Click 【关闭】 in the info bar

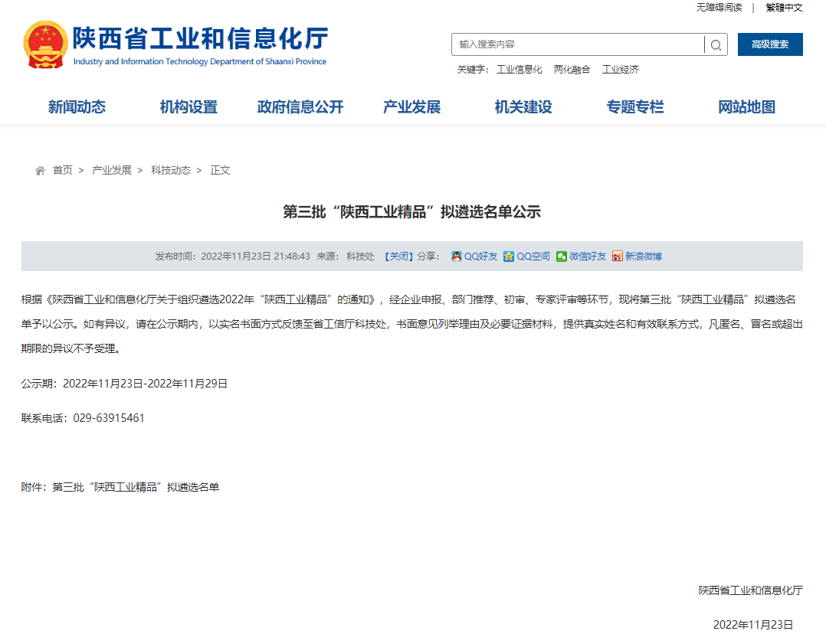(x=398, y=257)
